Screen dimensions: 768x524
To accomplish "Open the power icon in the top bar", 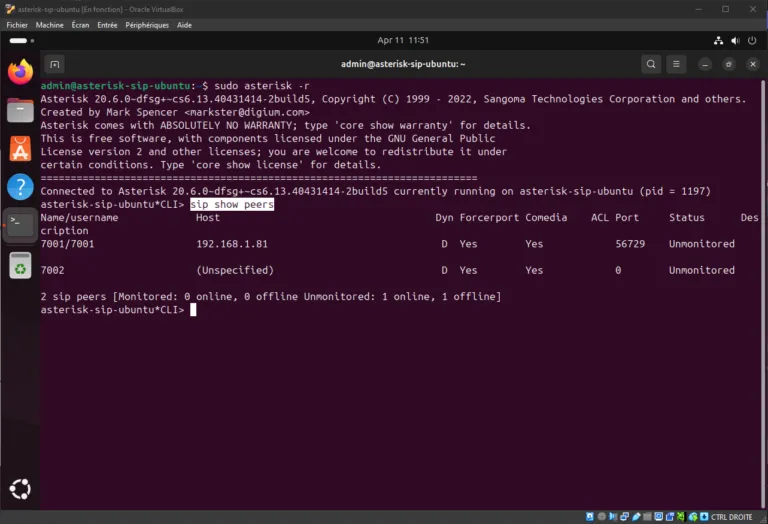I will [x=752, y=41].
